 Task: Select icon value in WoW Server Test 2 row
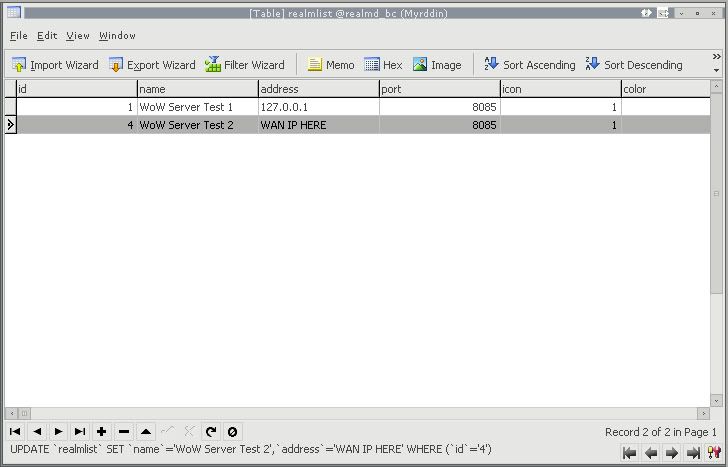[x=561, y=125]
